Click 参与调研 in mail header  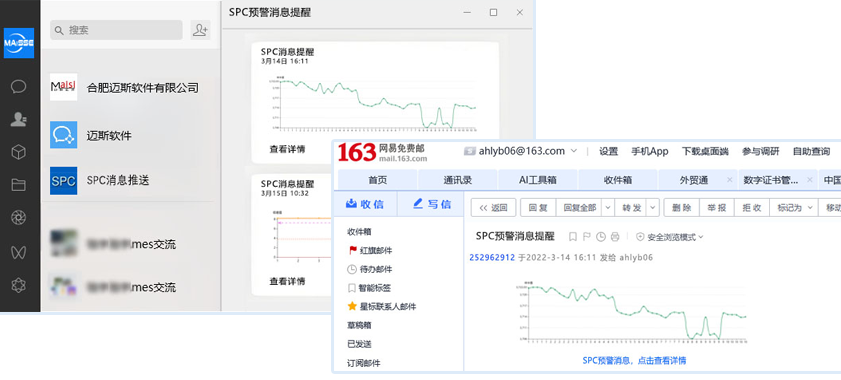pyautogui.click(x=760, y=151)
